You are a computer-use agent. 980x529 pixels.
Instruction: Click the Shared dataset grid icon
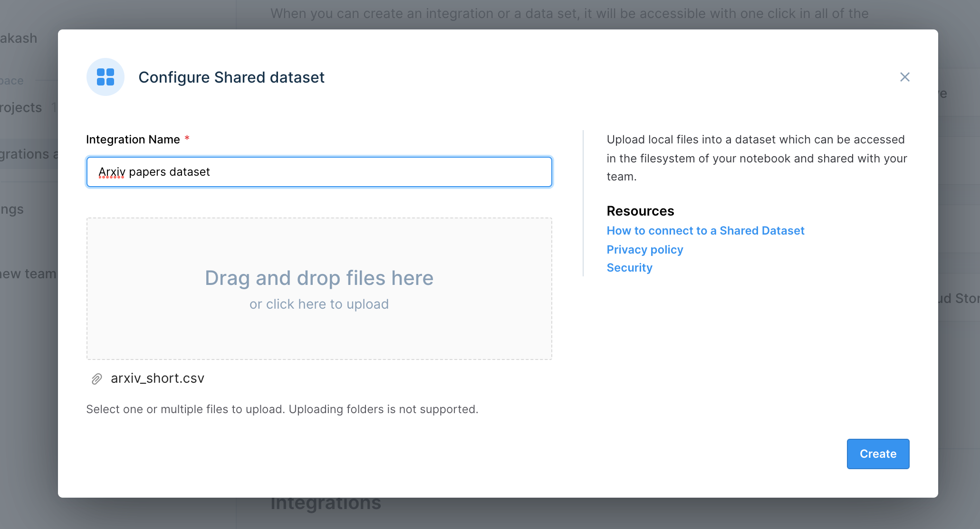(x=106, y=77)
